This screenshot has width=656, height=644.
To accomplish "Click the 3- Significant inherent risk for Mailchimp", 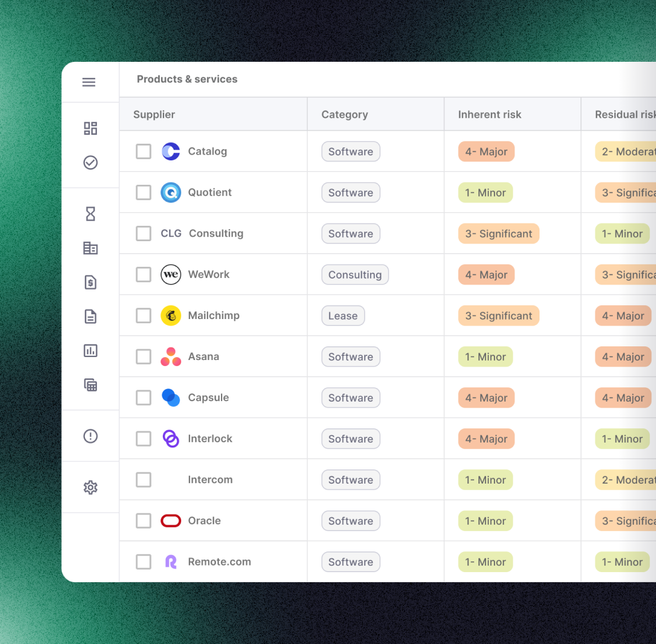I will click(x=499, y=315).
